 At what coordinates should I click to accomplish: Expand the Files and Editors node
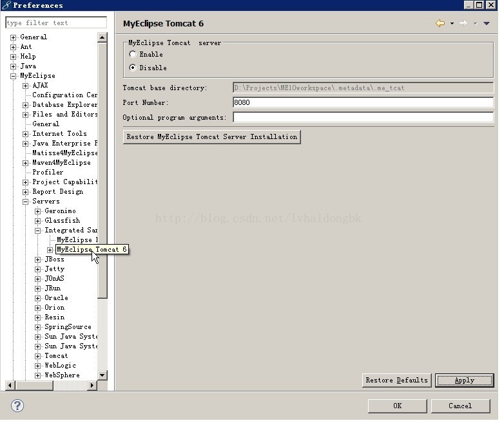point(25,115)
